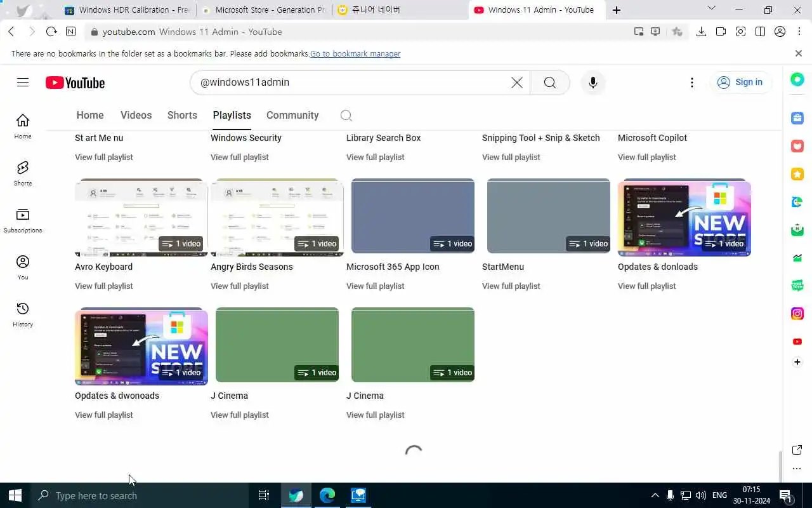The height and width of the screenshot is (508, 812).
Task: Start voice search with the microphone
Action: [x=593, y=83]
